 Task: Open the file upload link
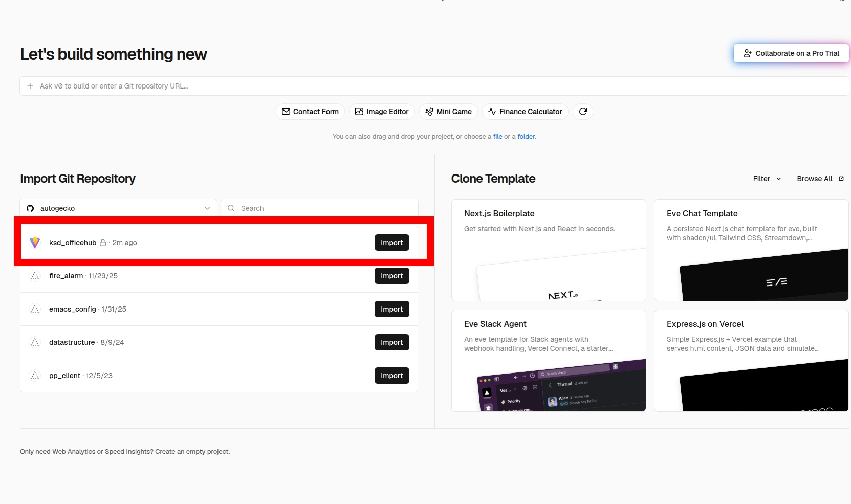pos(498,137)
